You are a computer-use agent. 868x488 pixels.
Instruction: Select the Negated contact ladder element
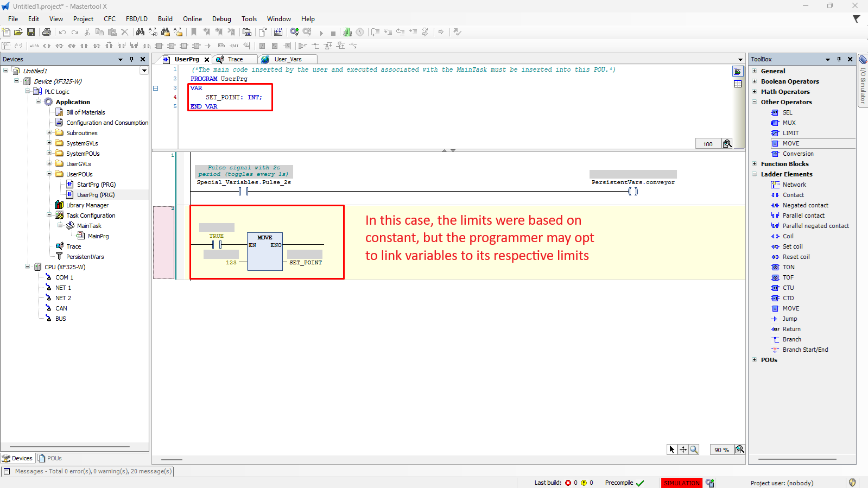[x=805, y=205]
